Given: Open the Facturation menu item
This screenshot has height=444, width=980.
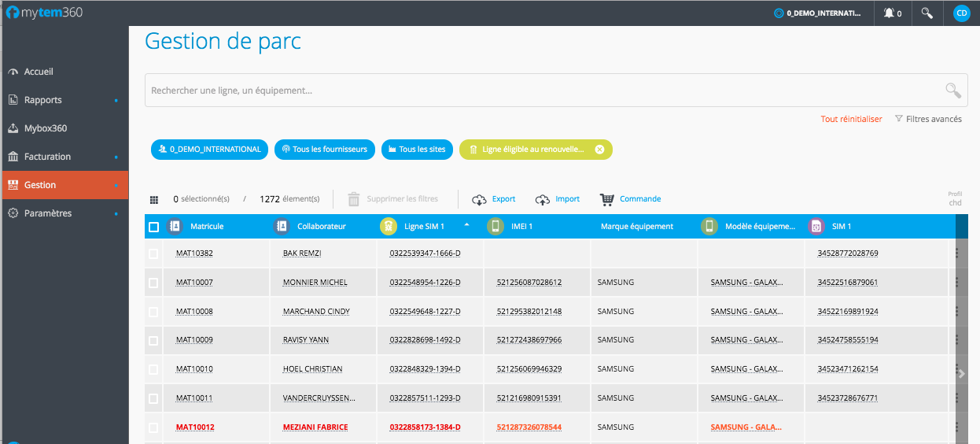Looking at the screenshot, I should 64,157.
